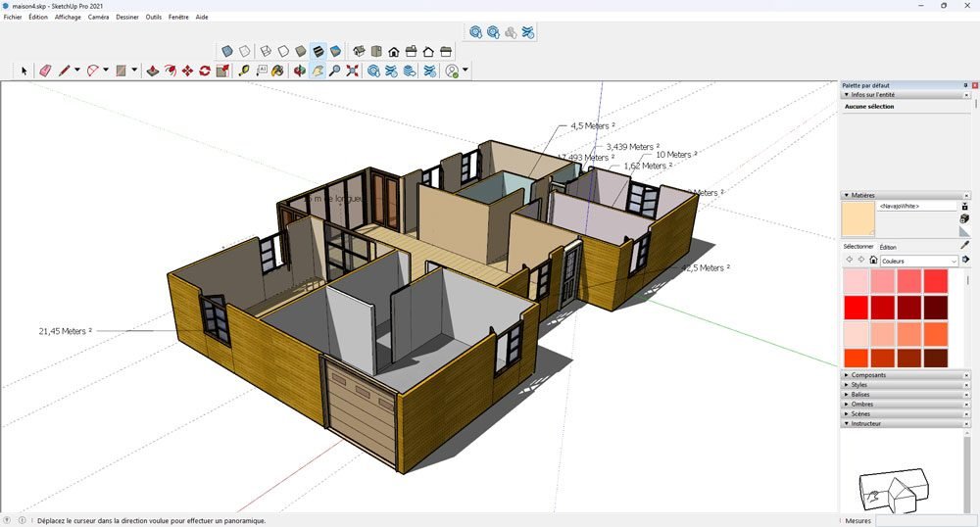
Task: Open the Arc tool dropdown arrow
Action: click(106, 70)
